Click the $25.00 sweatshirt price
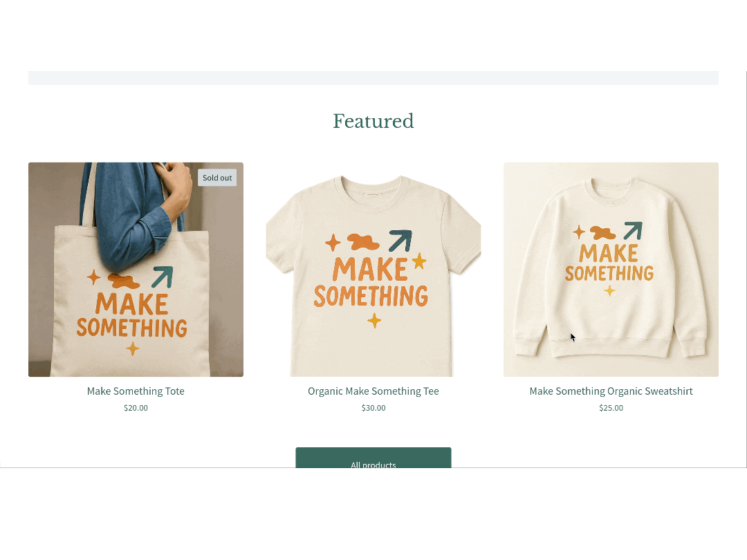This screenshot has height=560, width=747. click(611, 408)
